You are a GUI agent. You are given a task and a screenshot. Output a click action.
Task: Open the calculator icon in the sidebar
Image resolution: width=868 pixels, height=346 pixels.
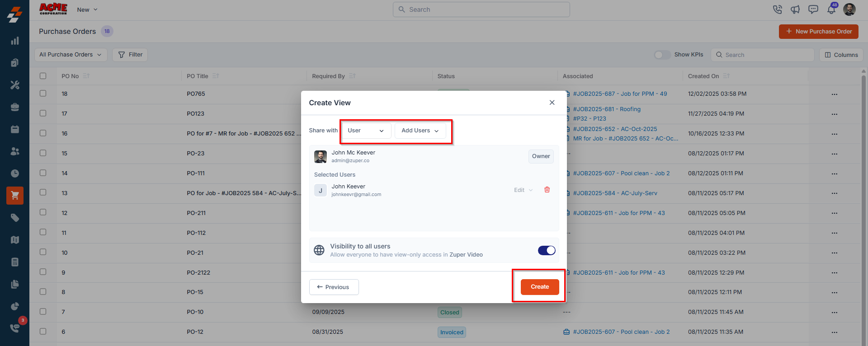tap(15, 262)
